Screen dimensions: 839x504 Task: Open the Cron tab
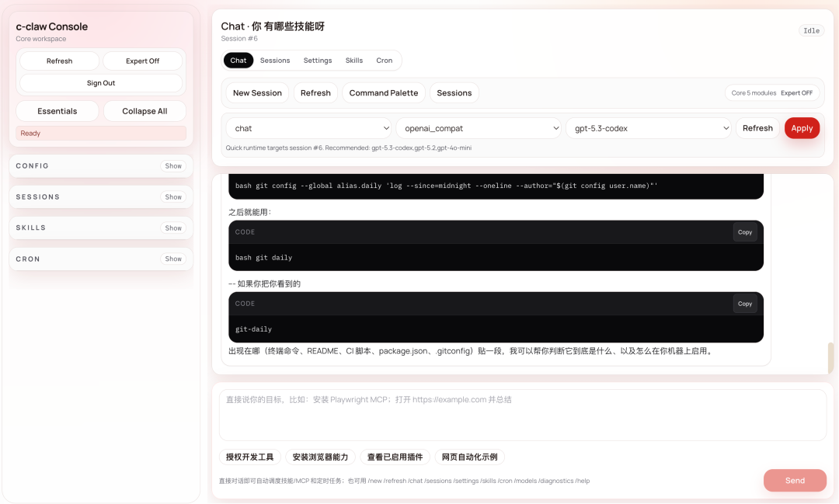[x=385, y=60]
